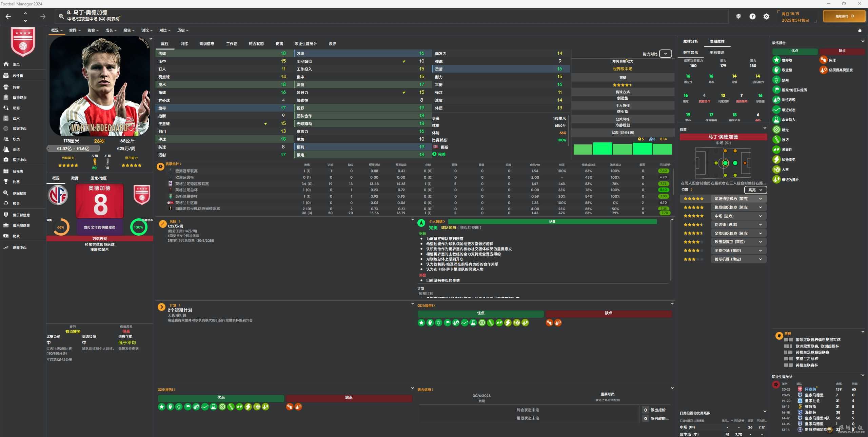Screen dimensions: 868x437
Task: Open 数据中心 data hub icon
Action: [6, 128]
